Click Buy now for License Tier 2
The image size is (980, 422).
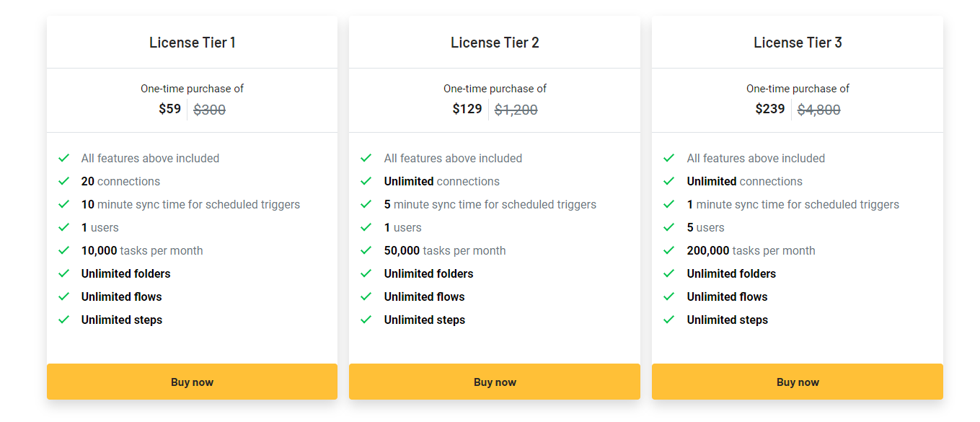(x=495, y=382)
